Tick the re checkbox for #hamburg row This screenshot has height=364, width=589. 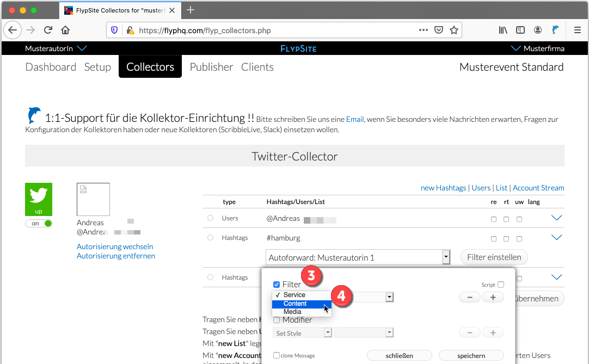tap(494, 238)
